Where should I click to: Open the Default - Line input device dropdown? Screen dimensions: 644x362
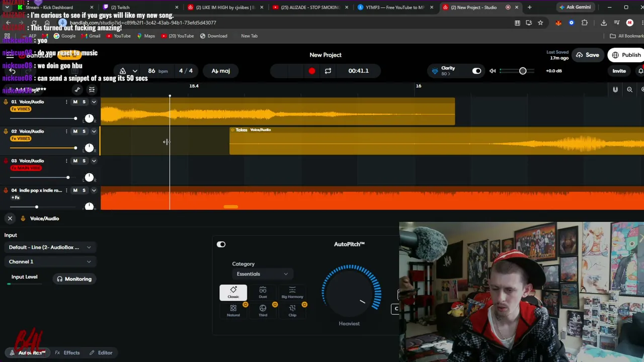pos(50,247)
